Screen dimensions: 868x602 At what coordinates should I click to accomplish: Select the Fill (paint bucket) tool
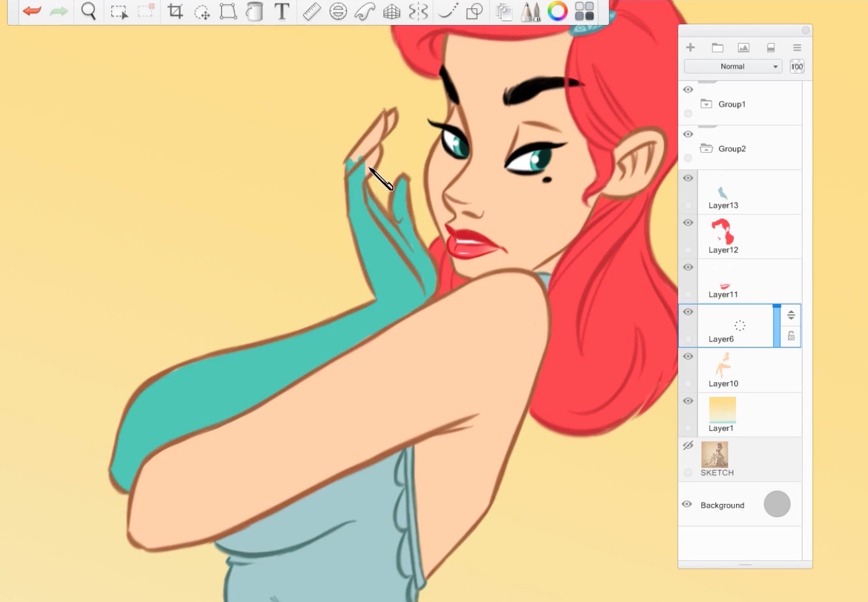(255, 11)
